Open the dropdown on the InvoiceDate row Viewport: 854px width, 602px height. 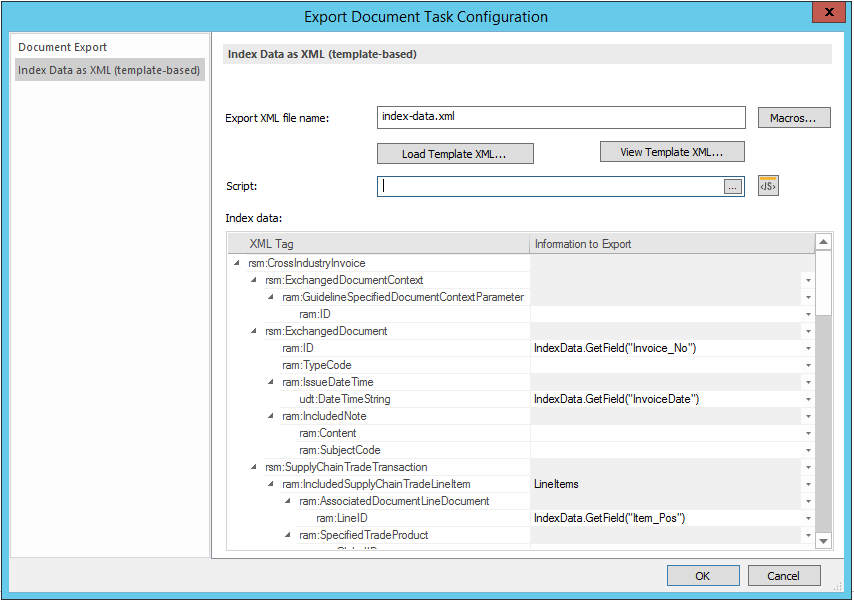click(807, 398)
